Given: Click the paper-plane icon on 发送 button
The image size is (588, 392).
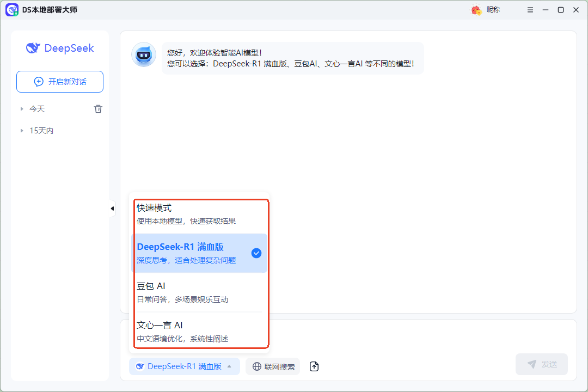Looking at the screenshot, I should pos(530,364).
